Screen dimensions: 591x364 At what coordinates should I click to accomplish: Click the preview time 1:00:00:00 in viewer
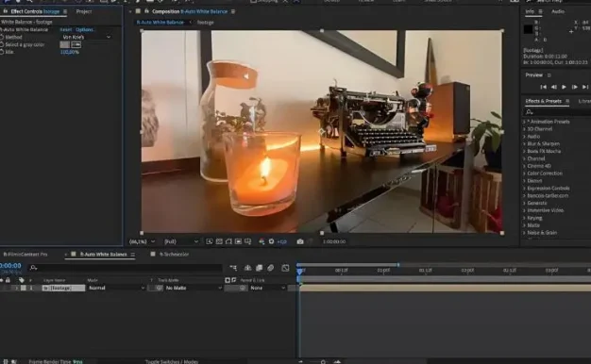click(334, 241)
